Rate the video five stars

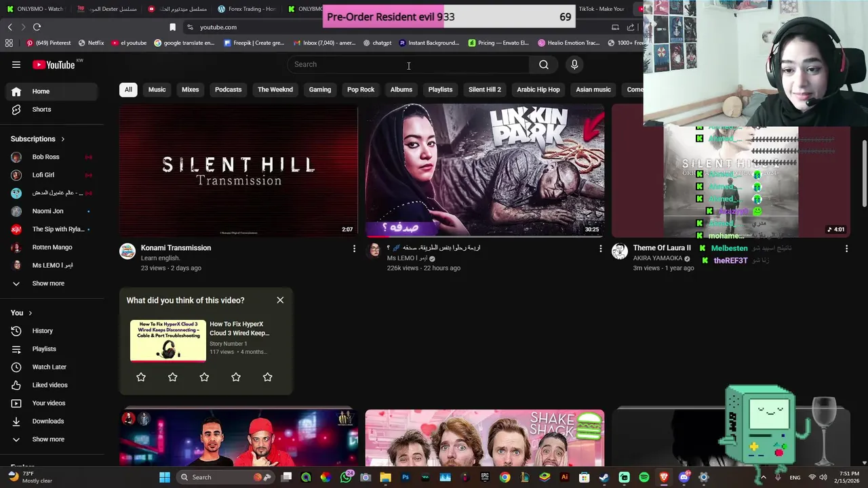(267, 377)
